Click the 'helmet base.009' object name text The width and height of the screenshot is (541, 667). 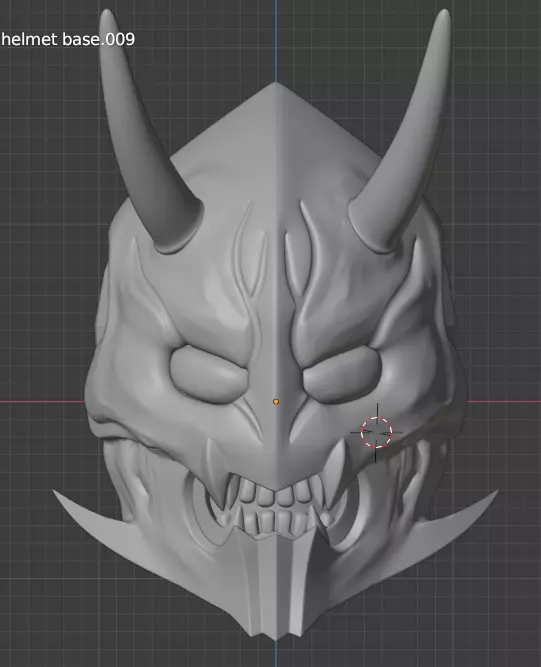pos(68,39)
